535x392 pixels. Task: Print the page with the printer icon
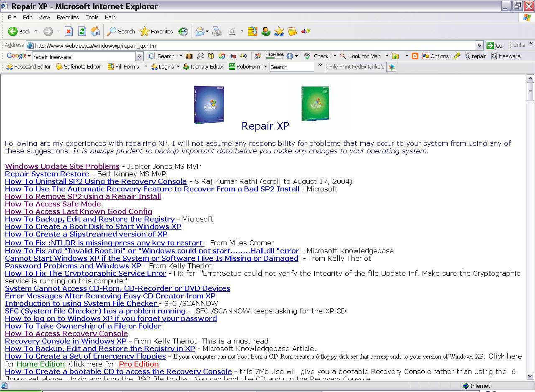coord(217,31)
